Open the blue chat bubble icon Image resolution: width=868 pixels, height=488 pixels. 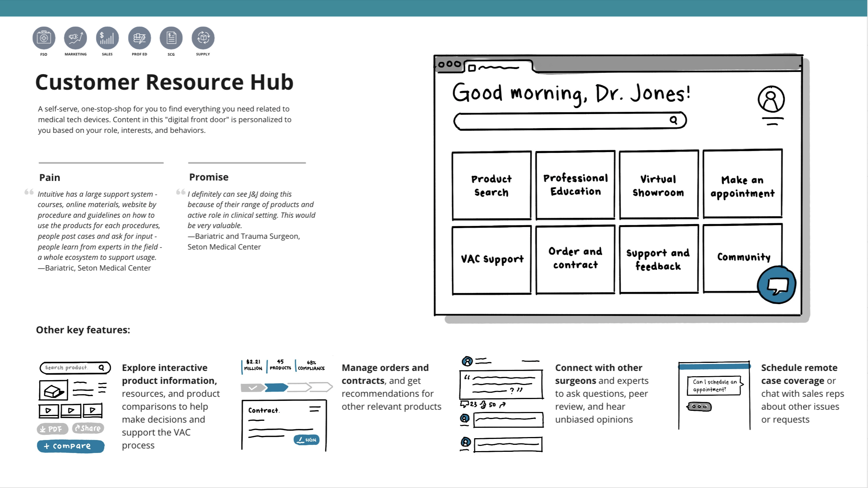click(776, 285)
